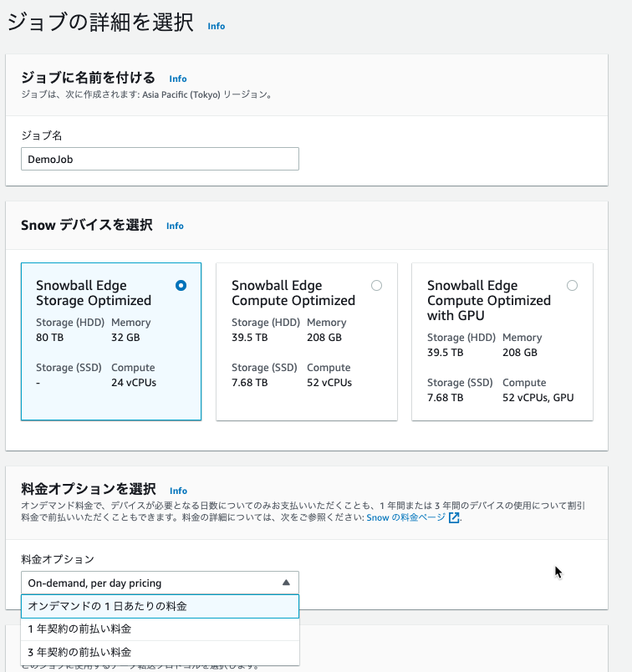The width and height of the screenshot is (632, 672).
Task: Select Snowball Edge Compute Optimized radio button
Action: (x=376, y=285)
